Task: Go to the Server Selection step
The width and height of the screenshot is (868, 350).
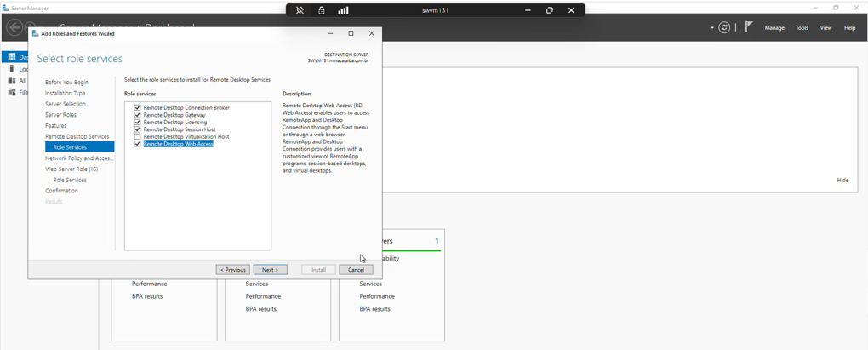Action: coord(66,104)
